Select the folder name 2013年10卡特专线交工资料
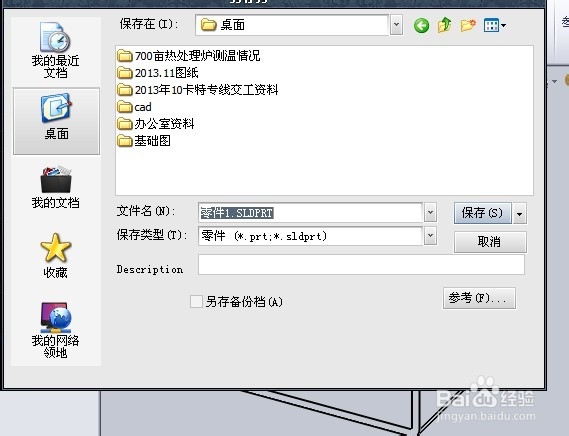Image resolution: width=569 pixels, height=436 pixels. pyautogui.click(x=206, y=90)
